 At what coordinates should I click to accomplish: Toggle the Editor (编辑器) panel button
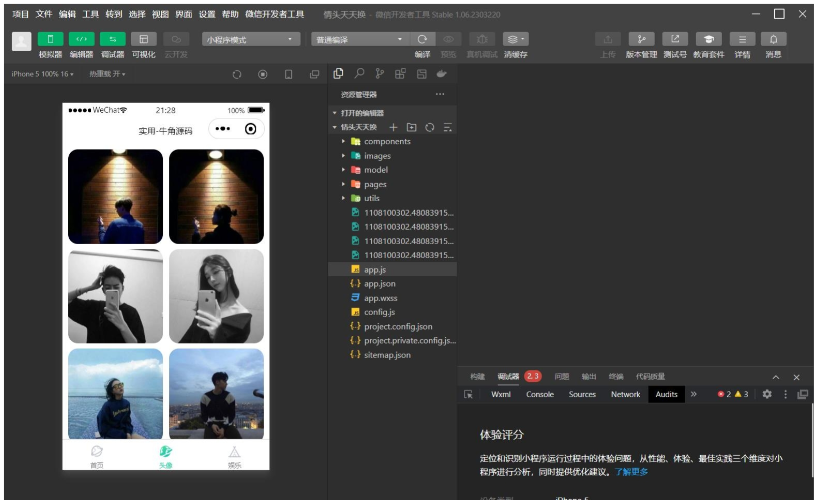pyautogui.click(x=81, y=39)
